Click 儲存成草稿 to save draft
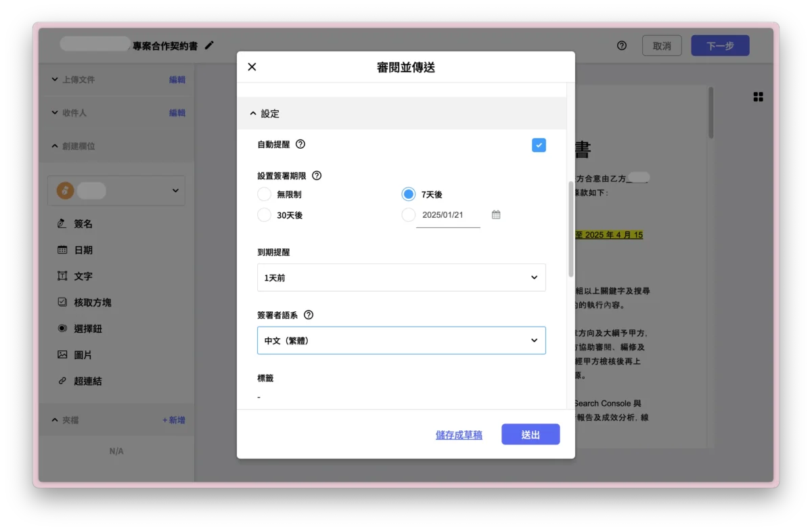The height and width of the screenshot is (531, 812). (459, 435)
